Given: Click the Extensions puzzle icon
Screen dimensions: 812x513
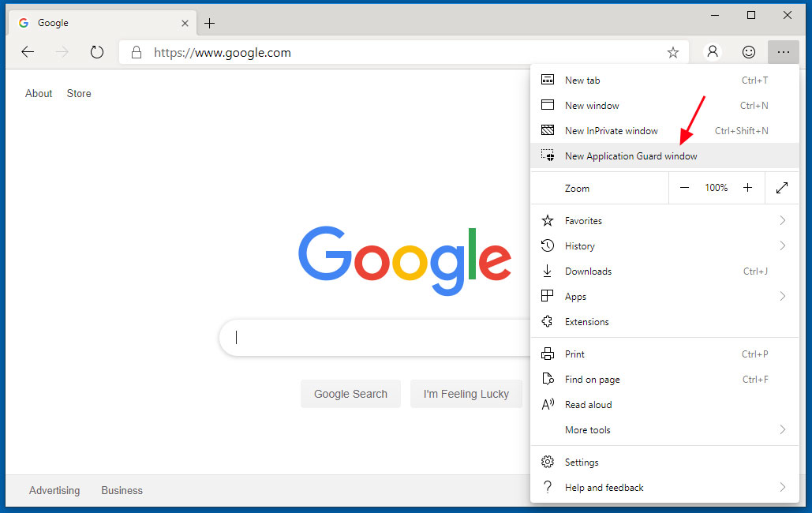Looking at the screenshot, I should point(547,321).
